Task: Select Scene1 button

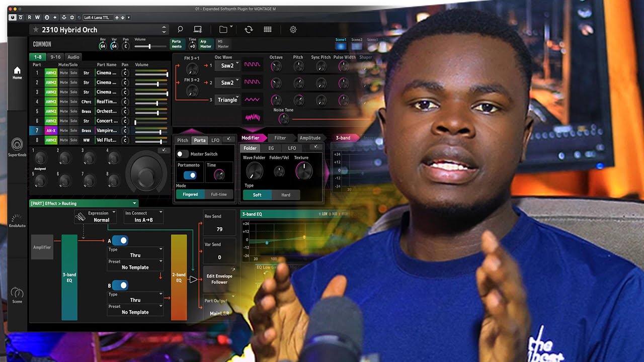Action: coord(341,44)
